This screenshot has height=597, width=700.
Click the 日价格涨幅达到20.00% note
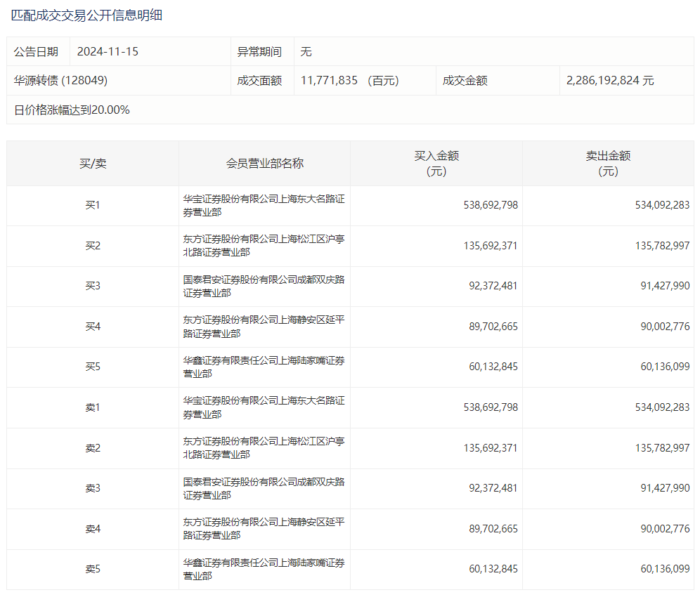(x=72, y=110)
